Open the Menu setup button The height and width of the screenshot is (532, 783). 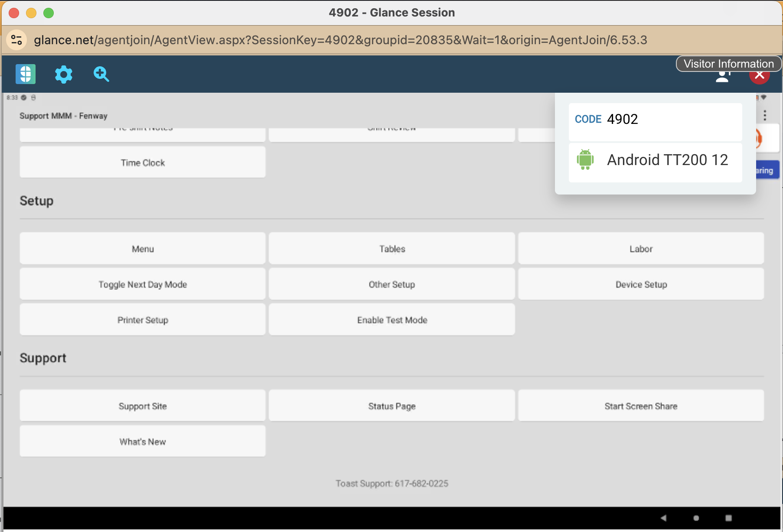[143, 249]
